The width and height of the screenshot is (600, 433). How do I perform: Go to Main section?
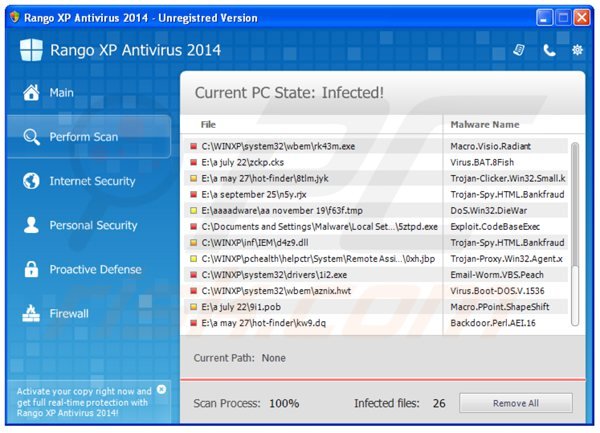click(x=61, y=93)
